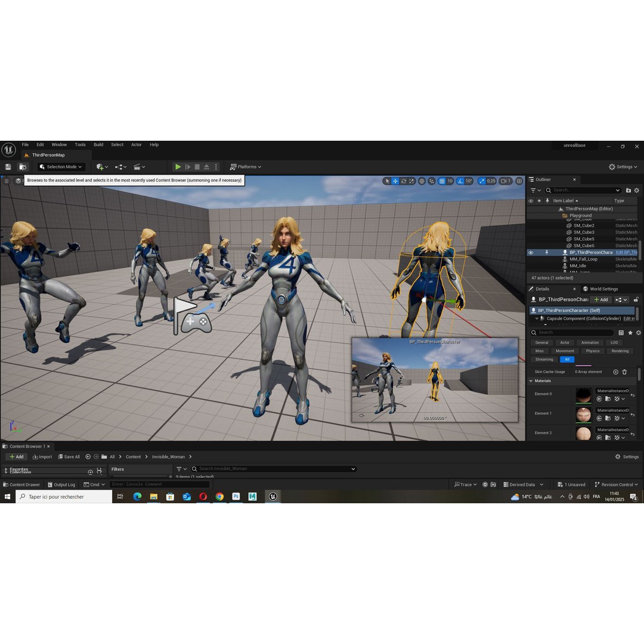
Task: Choose the Scale gizmo tool
Action: point(411,181)
